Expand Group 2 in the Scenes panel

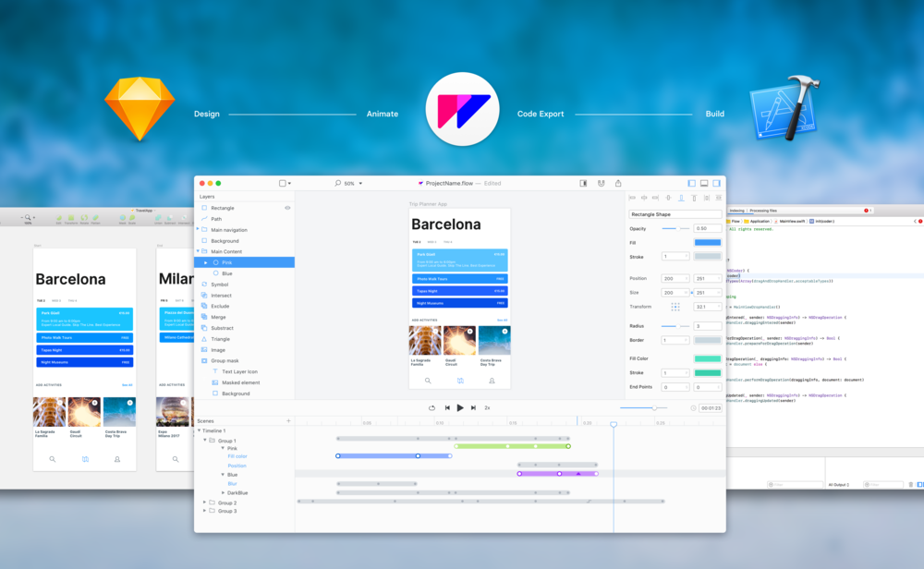coord(204,501)
